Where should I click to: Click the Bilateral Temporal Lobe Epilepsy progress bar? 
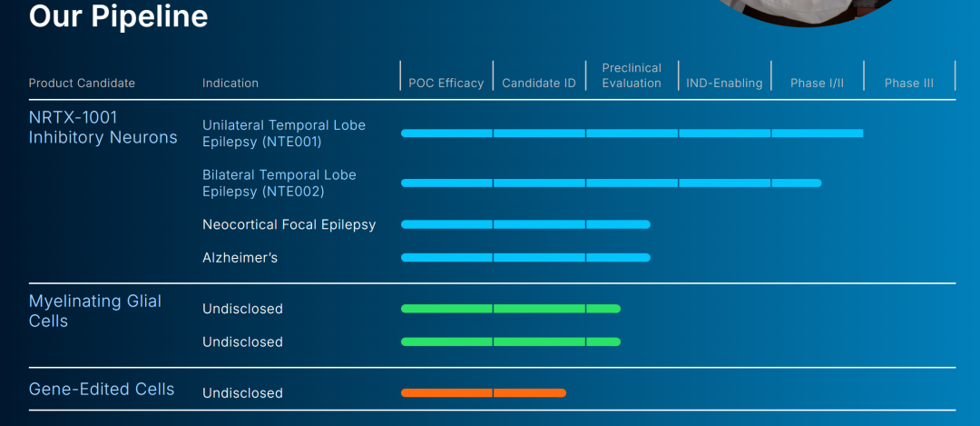point(611,183)
